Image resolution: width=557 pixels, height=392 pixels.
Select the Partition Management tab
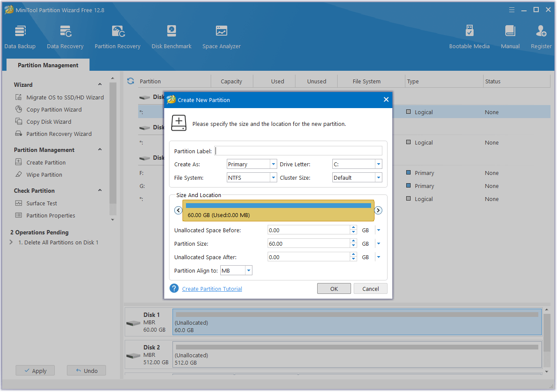(48, 65)
